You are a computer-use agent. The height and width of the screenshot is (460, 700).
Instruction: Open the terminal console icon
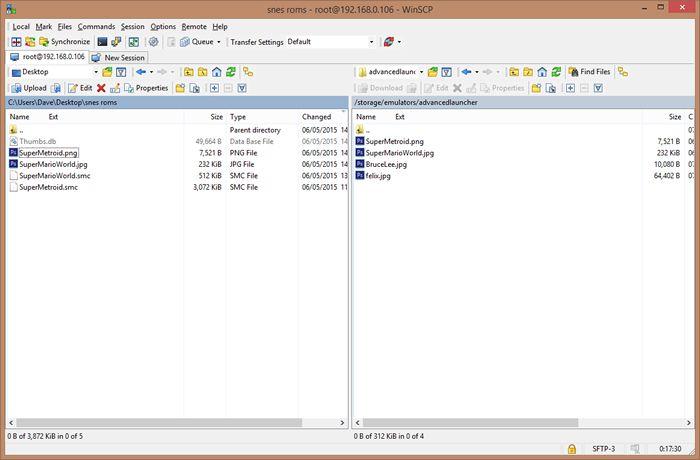102,42
